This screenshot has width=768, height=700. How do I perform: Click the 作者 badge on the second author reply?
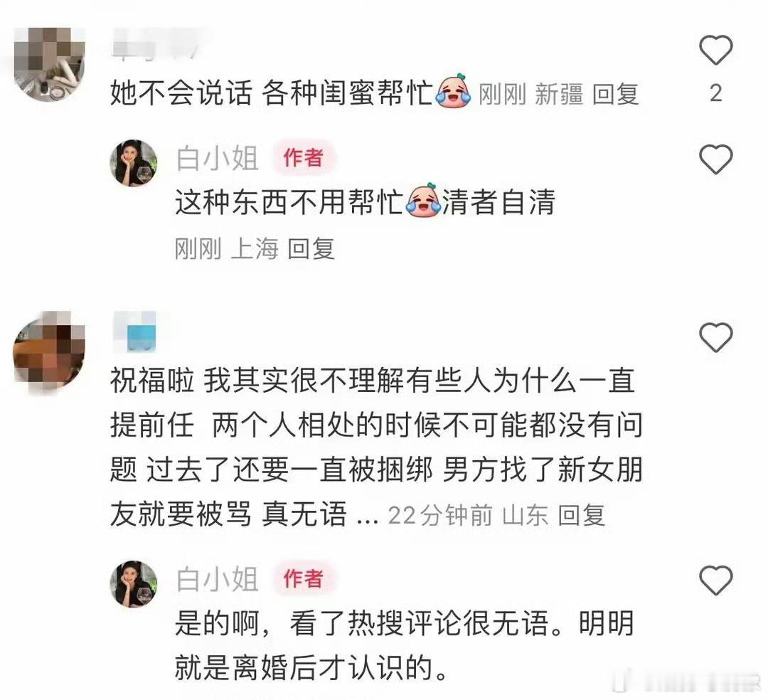(303, 578)
